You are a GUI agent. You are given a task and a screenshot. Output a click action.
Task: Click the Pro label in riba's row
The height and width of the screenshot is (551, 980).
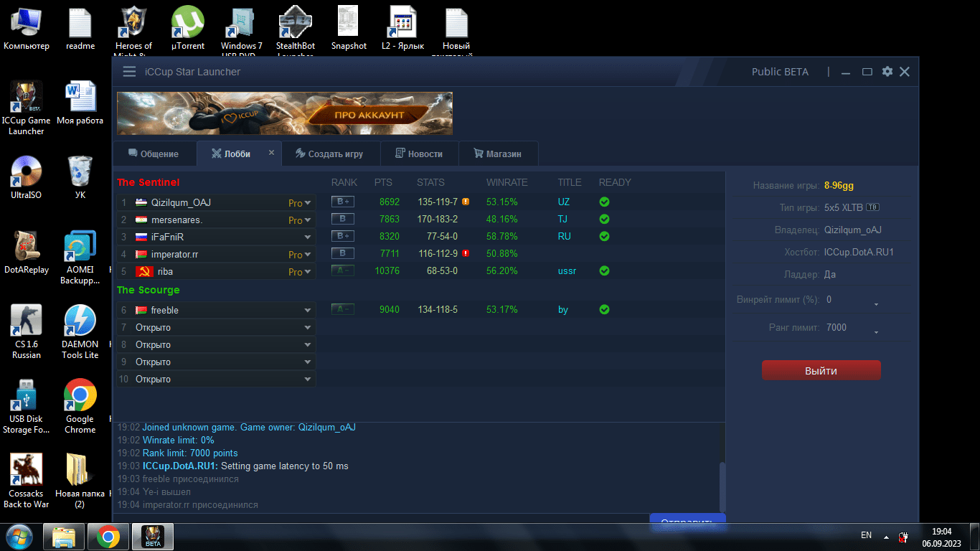click(x=295, y=272)
